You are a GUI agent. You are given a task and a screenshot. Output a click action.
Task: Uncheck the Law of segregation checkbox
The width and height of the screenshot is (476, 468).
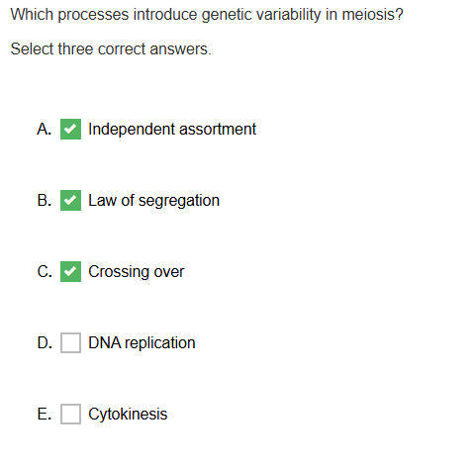point(70,200)
